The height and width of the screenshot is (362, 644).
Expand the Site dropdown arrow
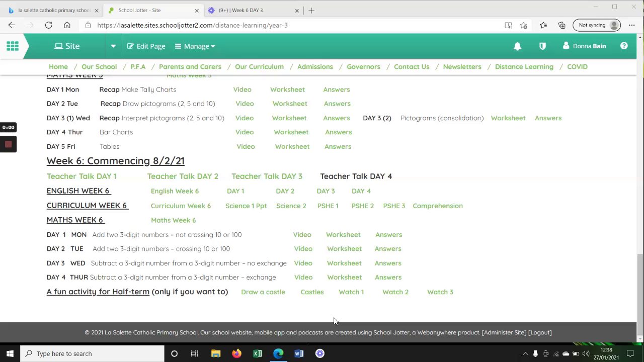tap(113, 46)
